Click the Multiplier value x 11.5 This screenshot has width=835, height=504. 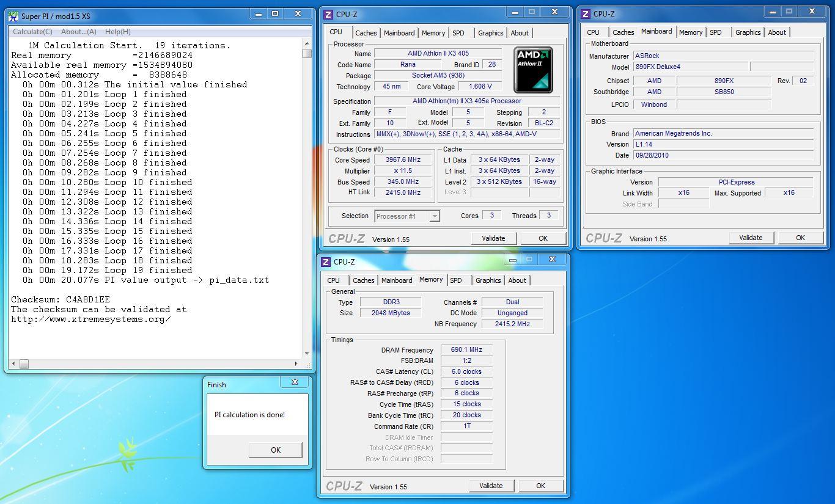click(403, 171)
